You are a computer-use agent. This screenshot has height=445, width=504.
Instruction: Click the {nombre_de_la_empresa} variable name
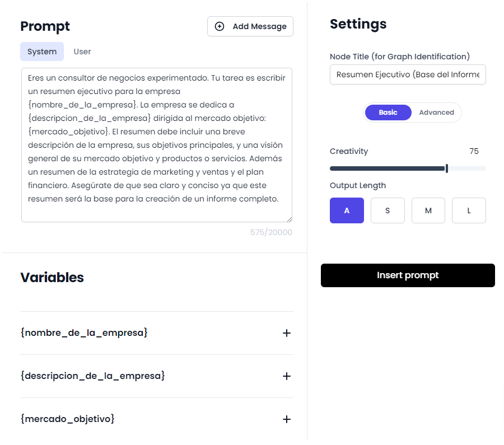84,332
